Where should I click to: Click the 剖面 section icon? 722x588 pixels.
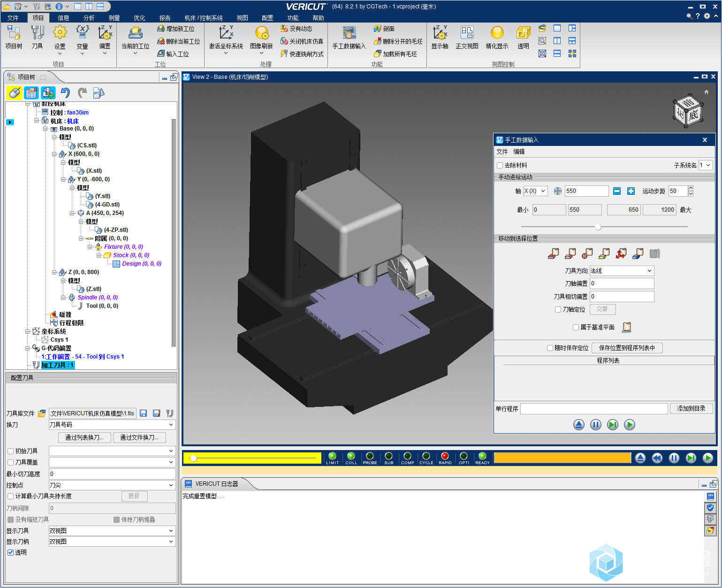384,29
